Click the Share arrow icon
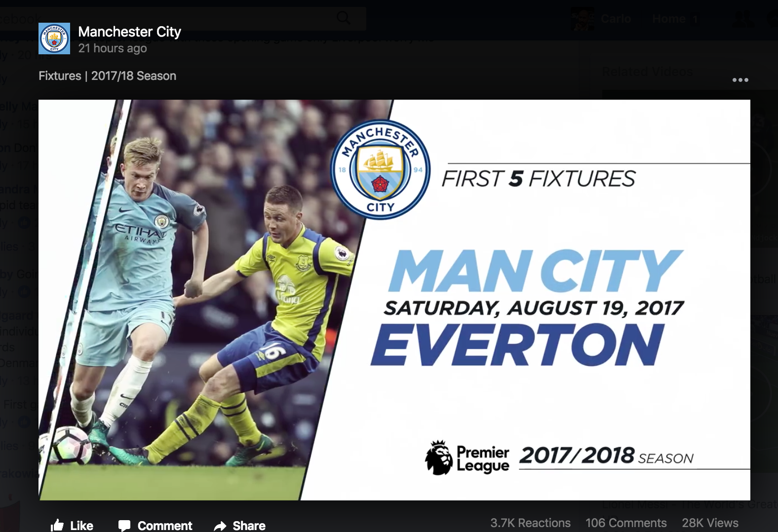This screenshot has width=778, height=532. point(220,527)
